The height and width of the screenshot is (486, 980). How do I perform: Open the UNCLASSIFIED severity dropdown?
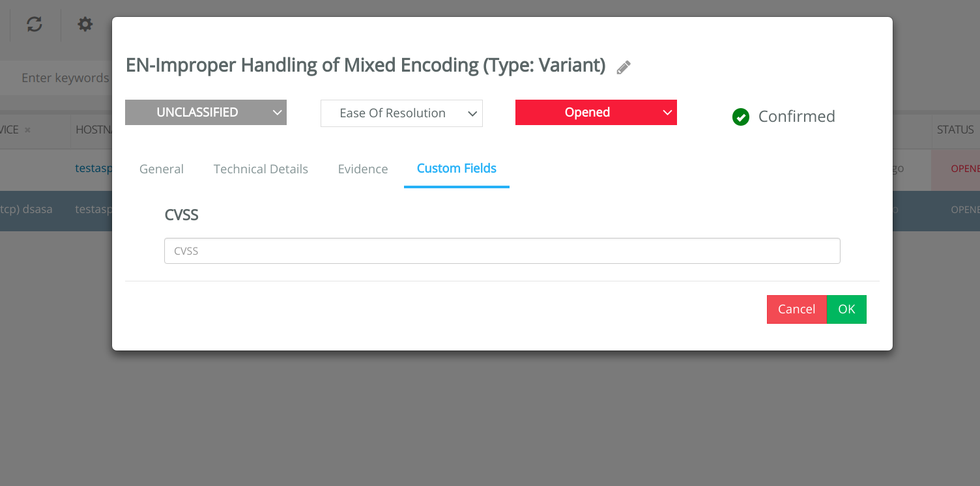point(206,112)
